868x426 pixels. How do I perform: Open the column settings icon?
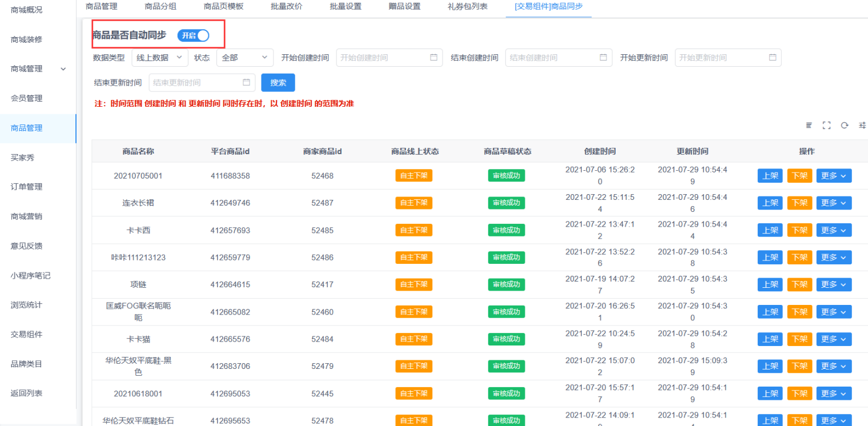pos(862,126)
